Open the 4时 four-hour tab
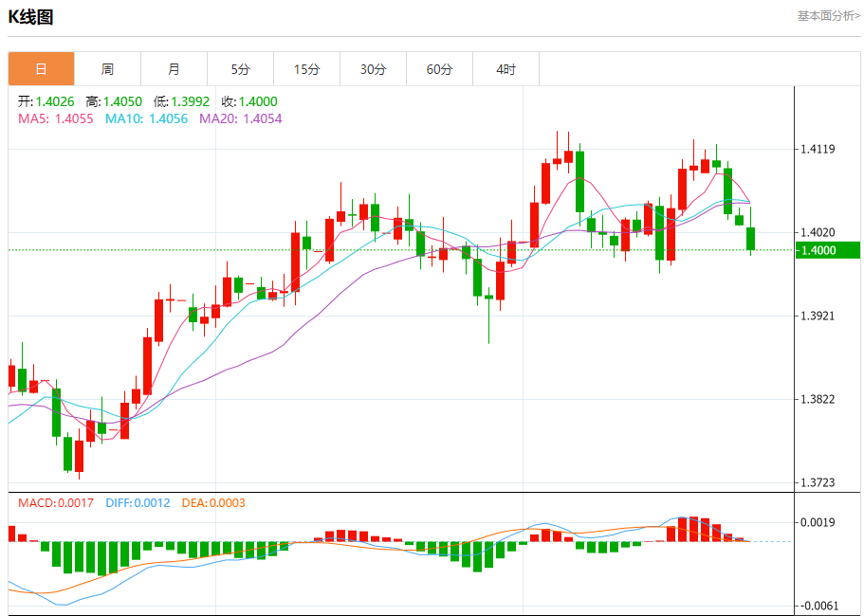 tap(506, 69)
